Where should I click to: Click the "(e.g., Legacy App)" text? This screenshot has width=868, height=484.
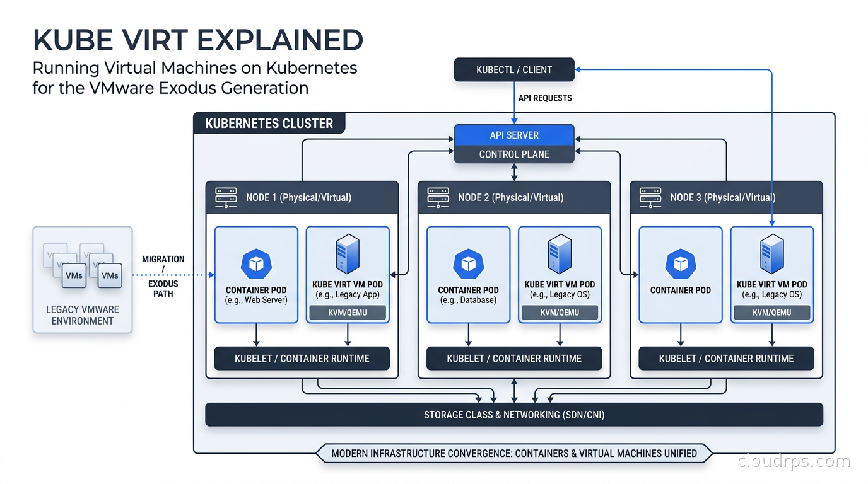(x=348, y=295)
